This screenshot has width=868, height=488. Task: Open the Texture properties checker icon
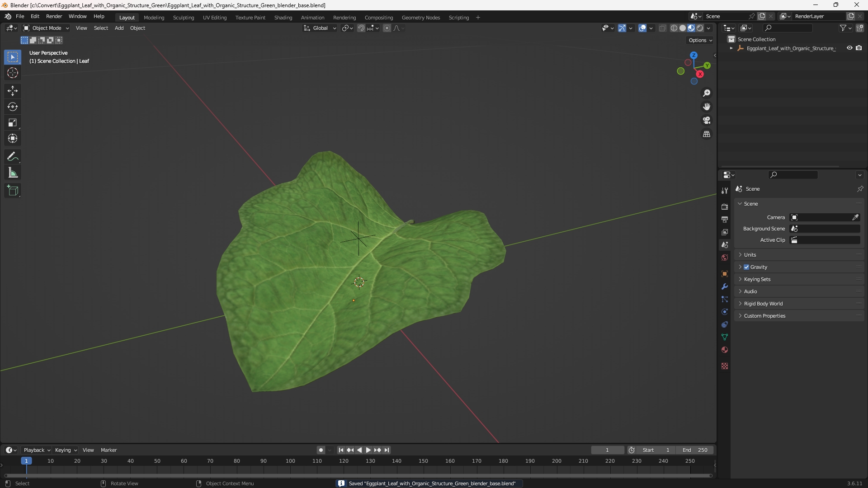point(725,366)
